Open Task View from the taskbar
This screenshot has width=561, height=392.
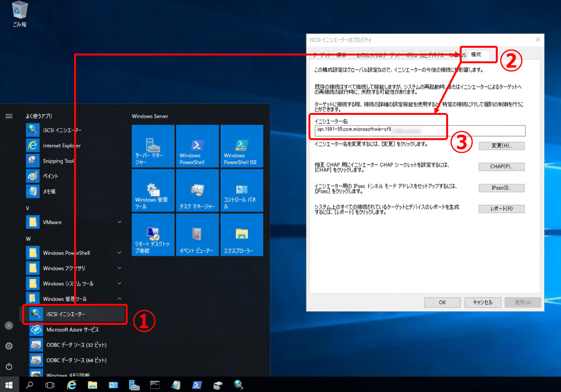point(50,385)
